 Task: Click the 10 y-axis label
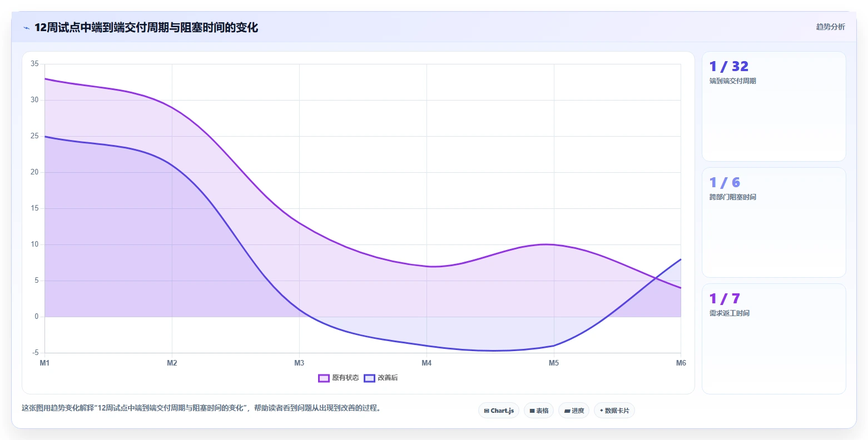[34, 244]
